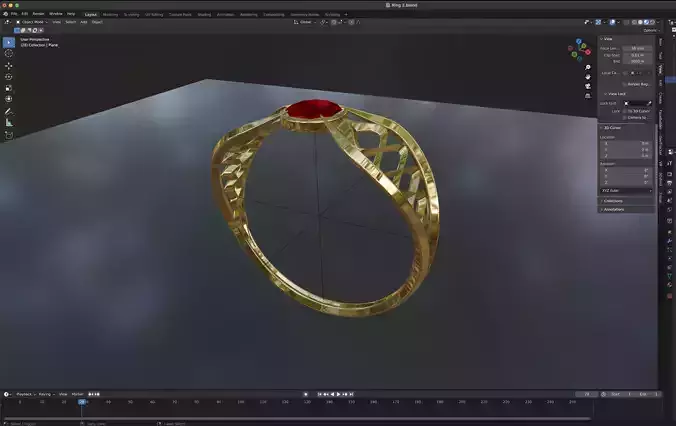Open the 3D viewport editor type menu
Image resolution: width=676 pixels, height=426 pixels.
(8, 22)
